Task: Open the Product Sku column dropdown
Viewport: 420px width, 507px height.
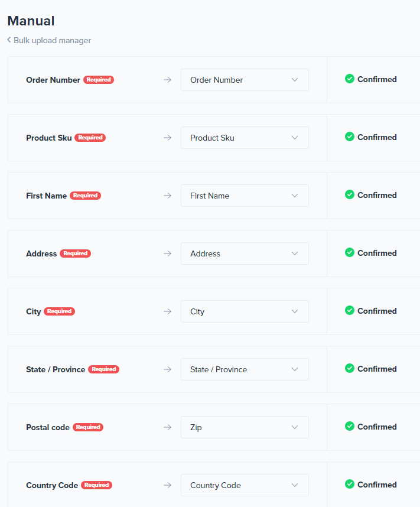Action: 245,138
